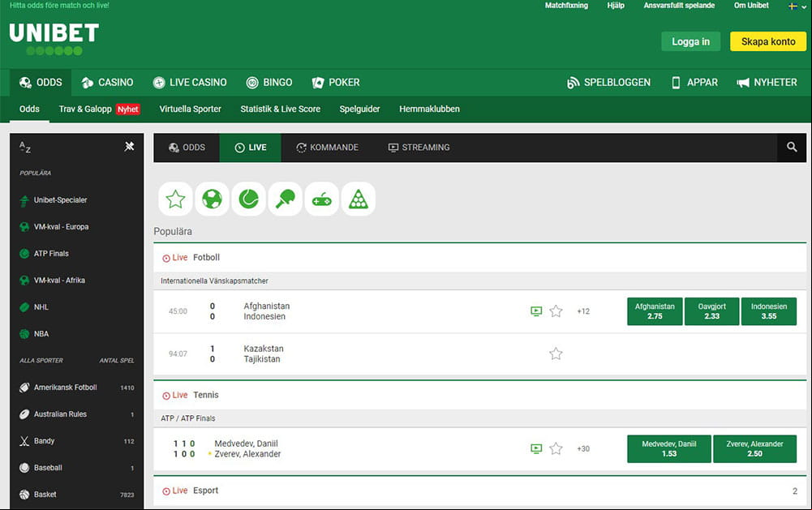Open live stream for Afghanistan vs Indonesien
Viewport: 812px width, 510px height.
click(x=536, y=311)
